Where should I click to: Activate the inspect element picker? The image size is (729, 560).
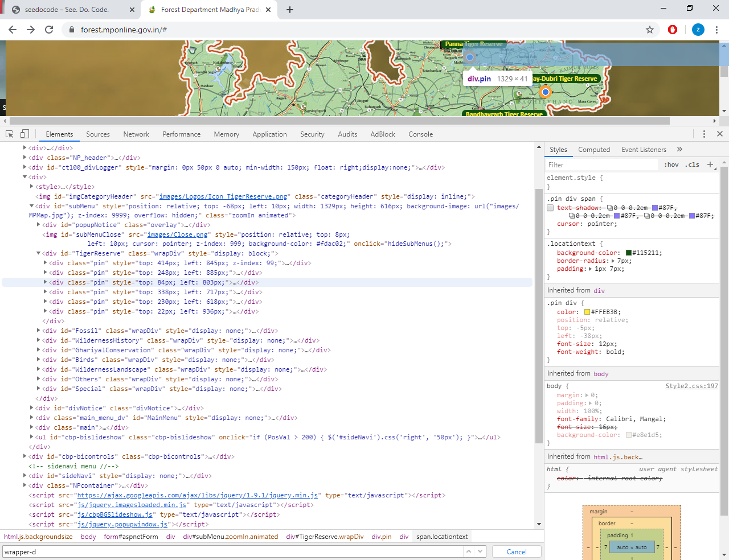pyautogui.click(x=10, y=134)
